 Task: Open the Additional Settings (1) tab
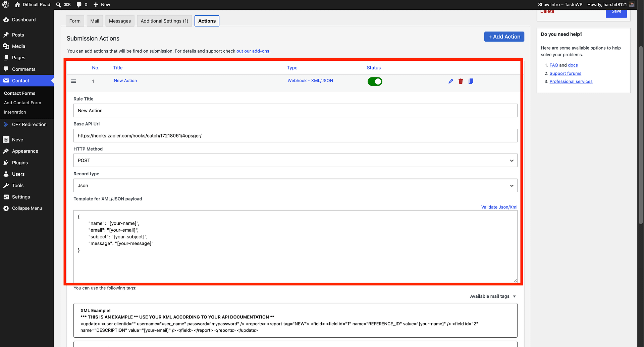click(x=164, y=21)
